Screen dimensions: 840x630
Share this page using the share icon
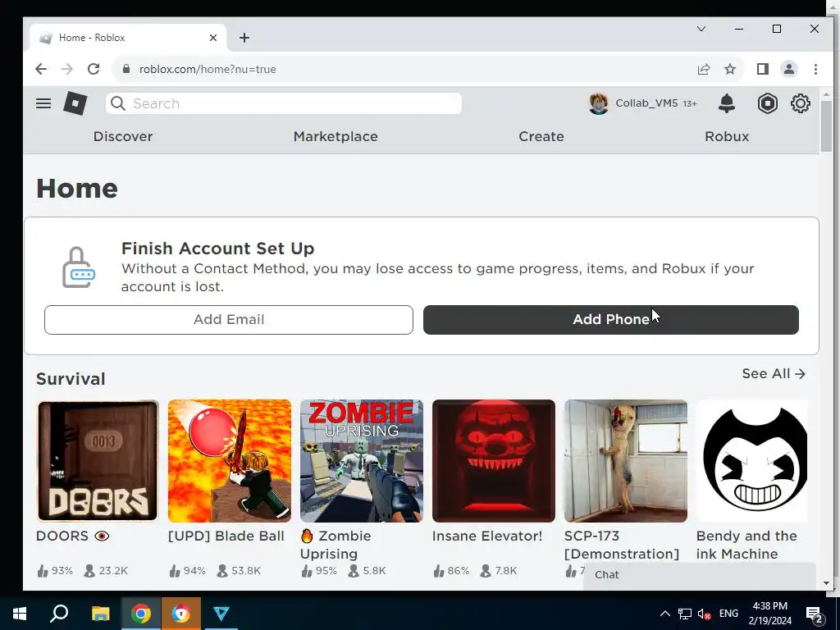coord(703,69)
